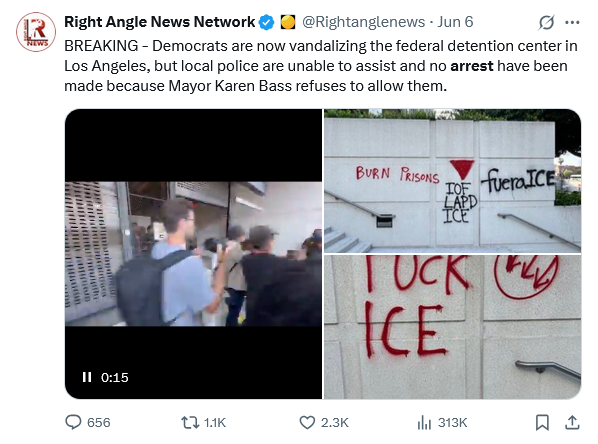This screenshot has height=444, width=598.
Task: Open Right Angle News Network profile avatar
Action: [36, 32]
